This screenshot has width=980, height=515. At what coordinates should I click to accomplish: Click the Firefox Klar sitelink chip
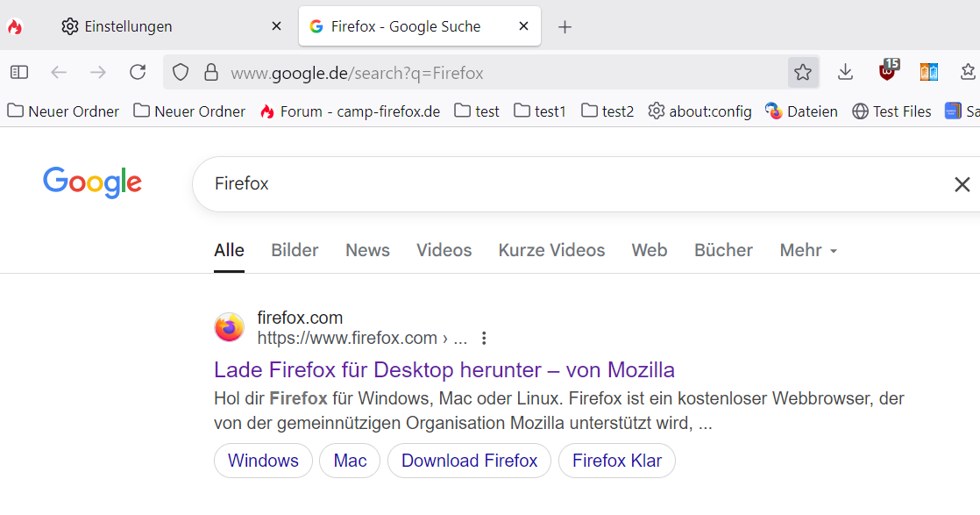[616, 461]
